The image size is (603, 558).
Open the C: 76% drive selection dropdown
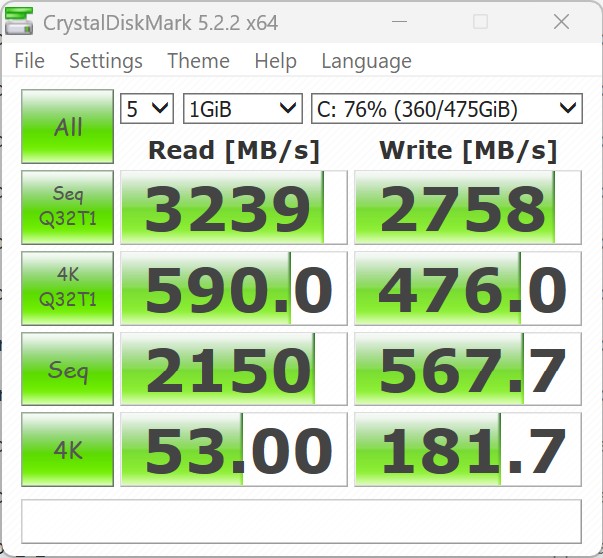[x=446, y=109]
